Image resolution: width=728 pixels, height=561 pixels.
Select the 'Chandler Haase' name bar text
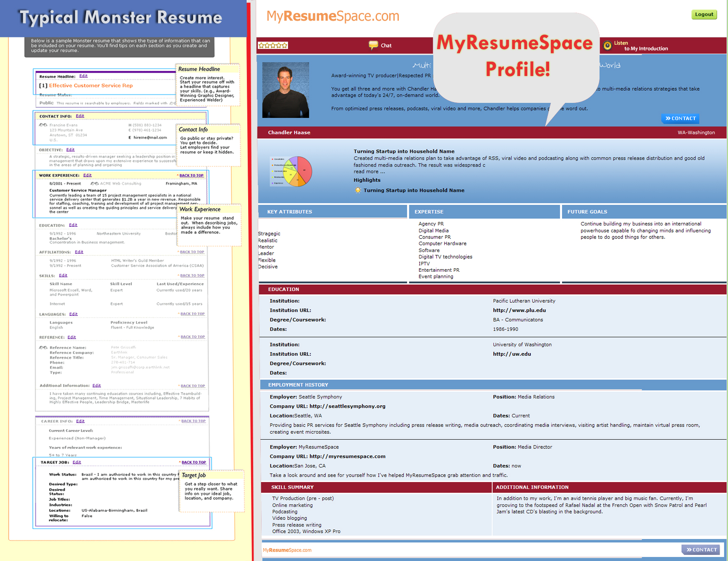point(289,132)
